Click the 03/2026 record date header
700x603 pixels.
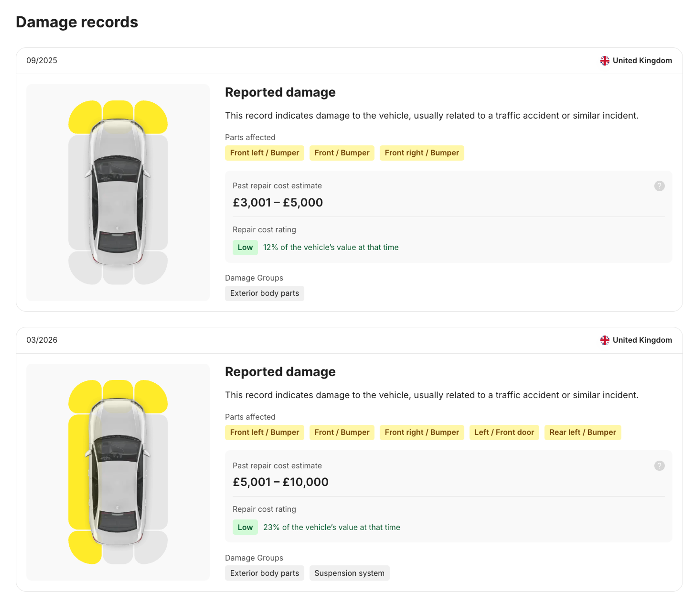(x=42, y=340)
